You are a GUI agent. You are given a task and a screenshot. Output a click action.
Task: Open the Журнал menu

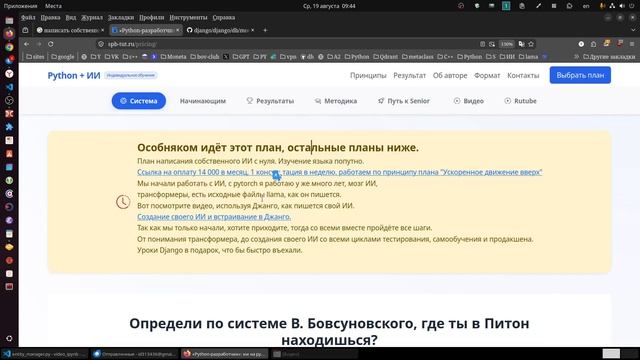tap(92, 18)
